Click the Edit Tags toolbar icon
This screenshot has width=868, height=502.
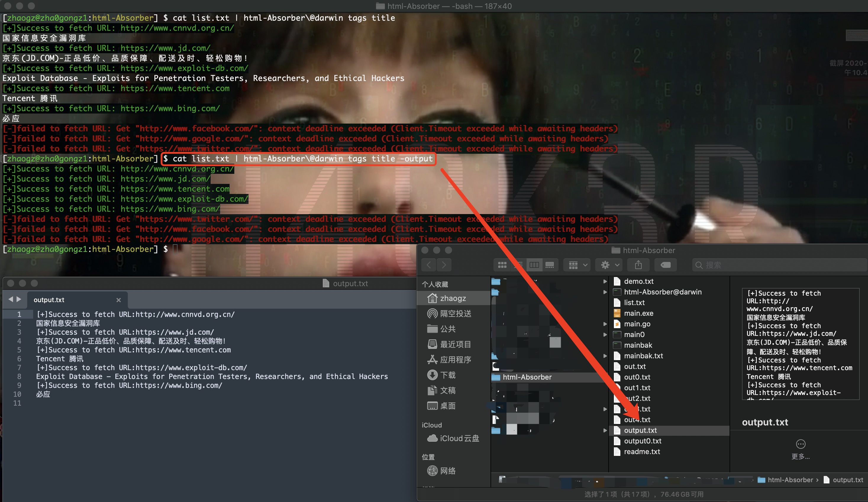[x=665, y=265]
